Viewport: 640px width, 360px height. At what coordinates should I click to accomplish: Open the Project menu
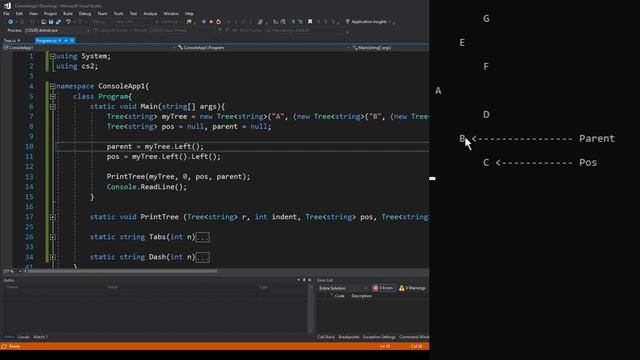(50, 13)
